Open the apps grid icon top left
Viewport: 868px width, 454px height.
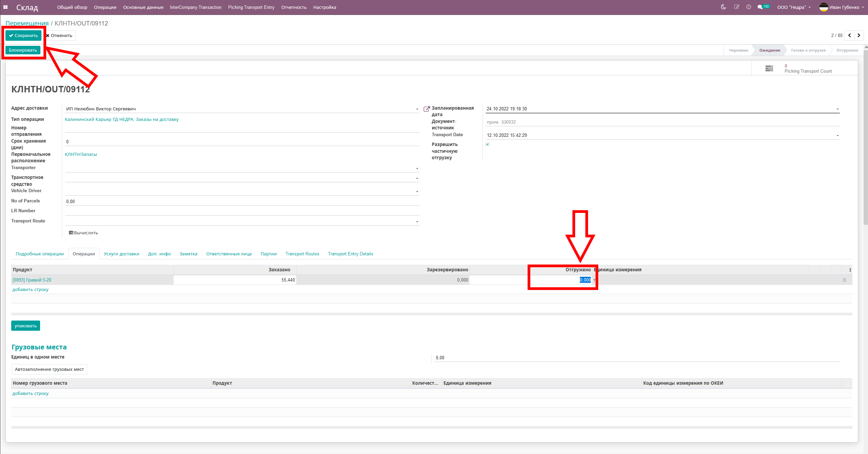[5, 7]
